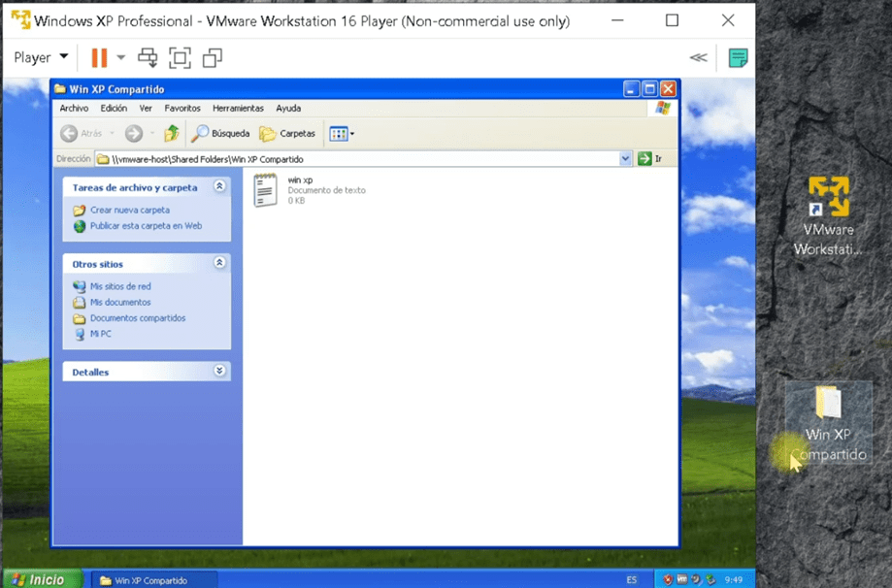Go up one folder level

(171, 134)
